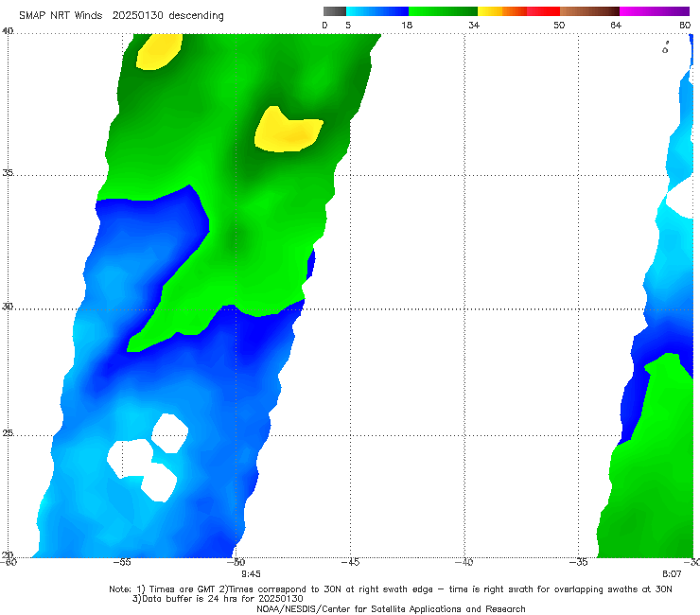The image size is (700, 615).
Task: Click the title text 'SMAP NRT Winds'
Action: tap(61, 15)
